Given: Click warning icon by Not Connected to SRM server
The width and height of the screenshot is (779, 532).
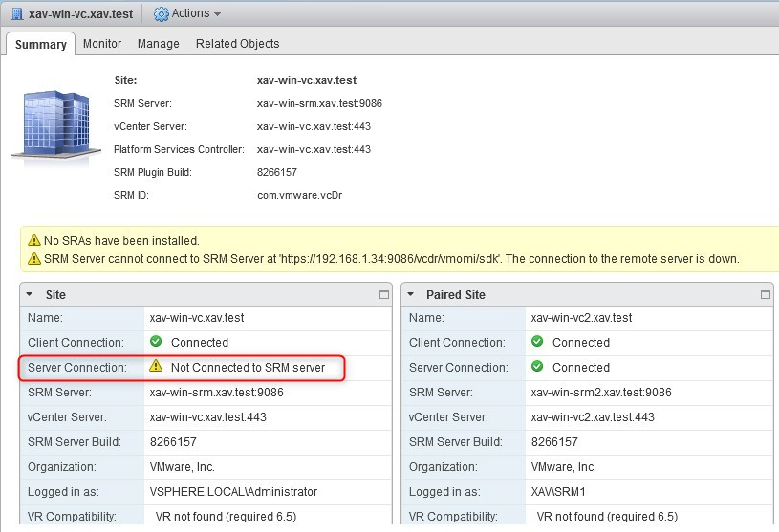Looking at the screenshot, I should [156, 366].
